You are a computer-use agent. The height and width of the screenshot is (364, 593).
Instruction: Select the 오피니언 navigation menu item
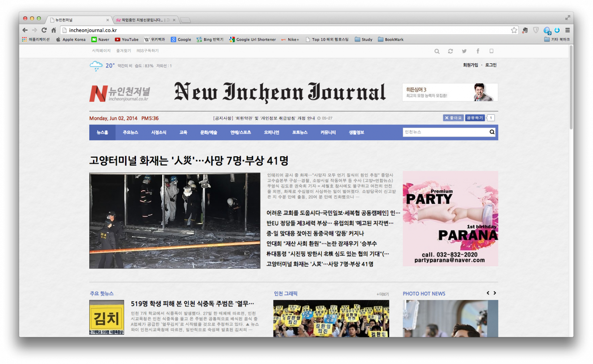tap(271, 133)
